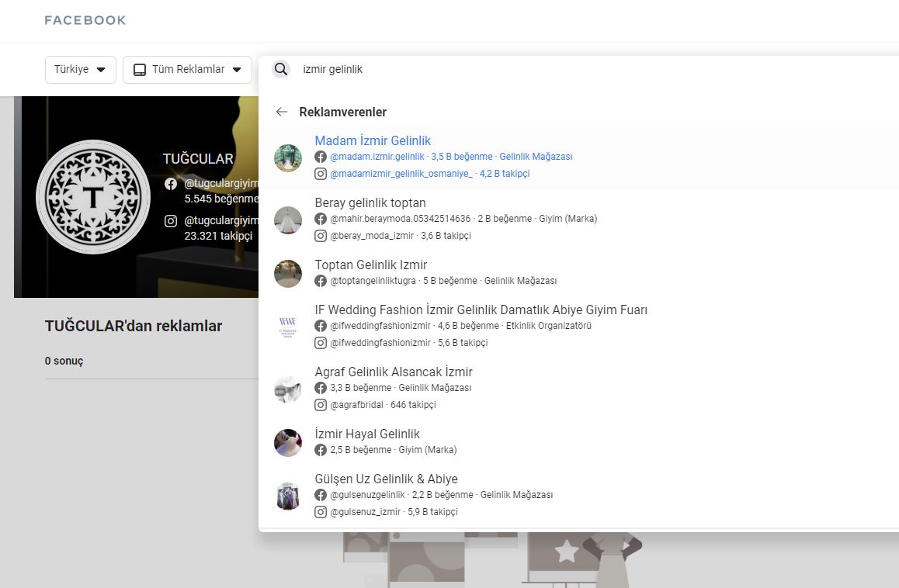This screenshot has width=899, height=588.
Task: Click Instagram icon under IF Wedding Fashion
Action: tap(321, 343)
